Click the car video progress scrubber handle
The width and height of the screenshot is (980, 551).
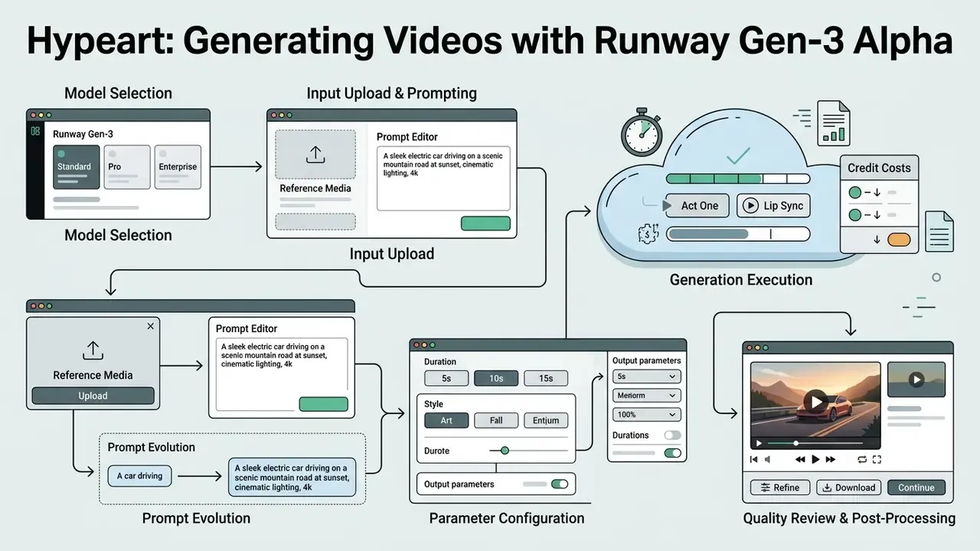click(796, 443)
